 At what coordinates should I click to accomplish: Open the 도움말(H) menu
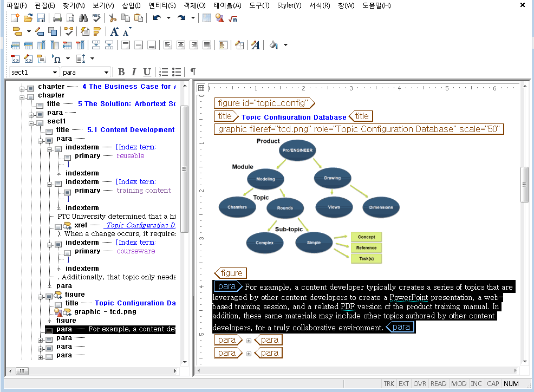pyautogui.click(x=376, y=5)
